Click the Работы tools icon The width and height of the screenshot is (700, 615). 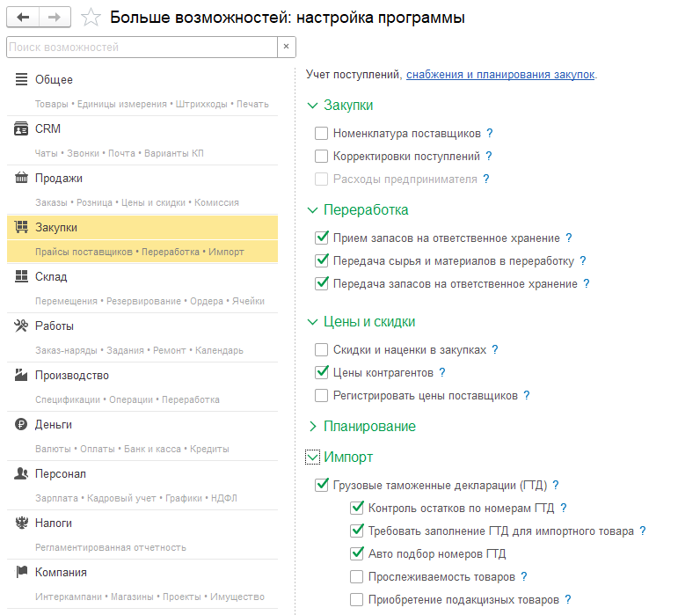pos(22,326)
